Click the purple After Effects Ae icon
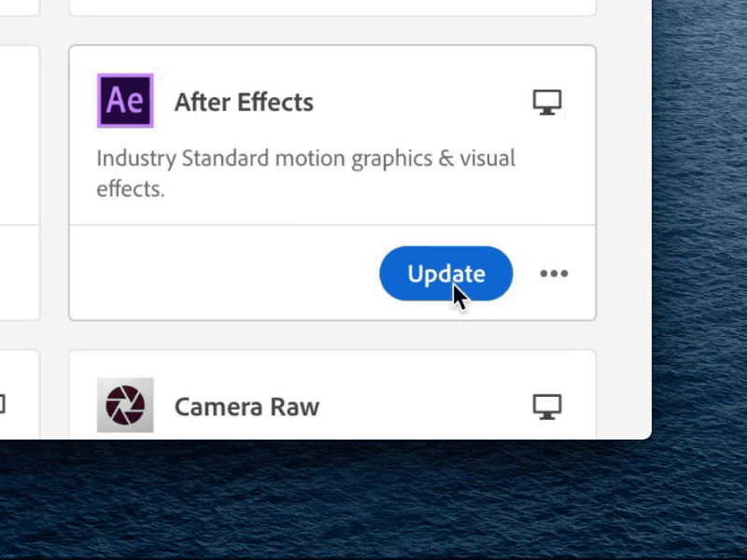Image resolution: width=747 pixels, height=560 pixels. (x=125, y=101)
